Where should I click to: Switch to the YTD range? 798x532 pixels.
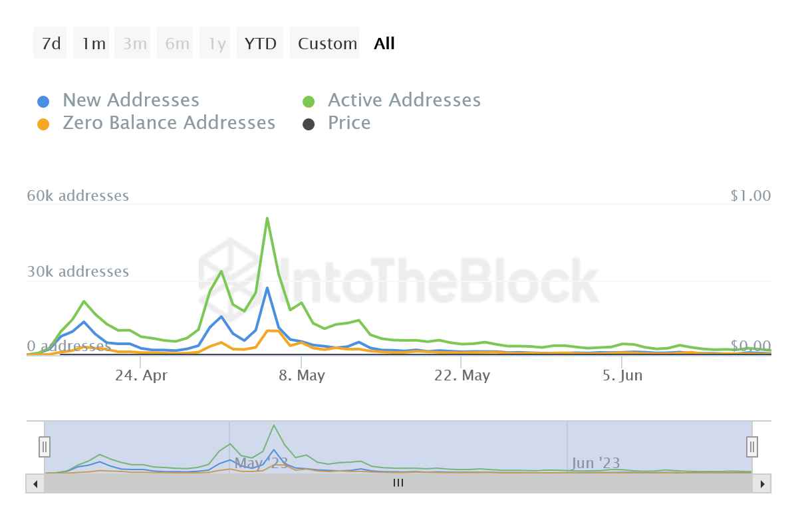coord(260,43)
